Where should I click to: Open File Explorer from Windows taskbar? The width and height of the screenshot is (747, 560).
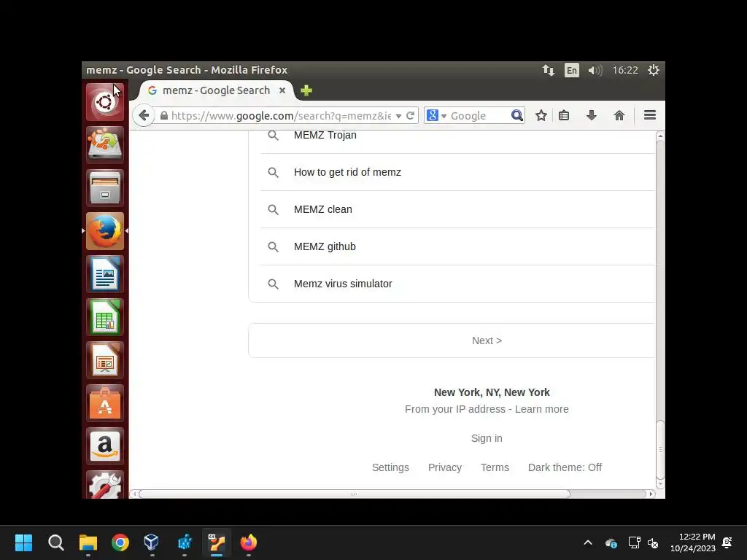tap(88, 542)
